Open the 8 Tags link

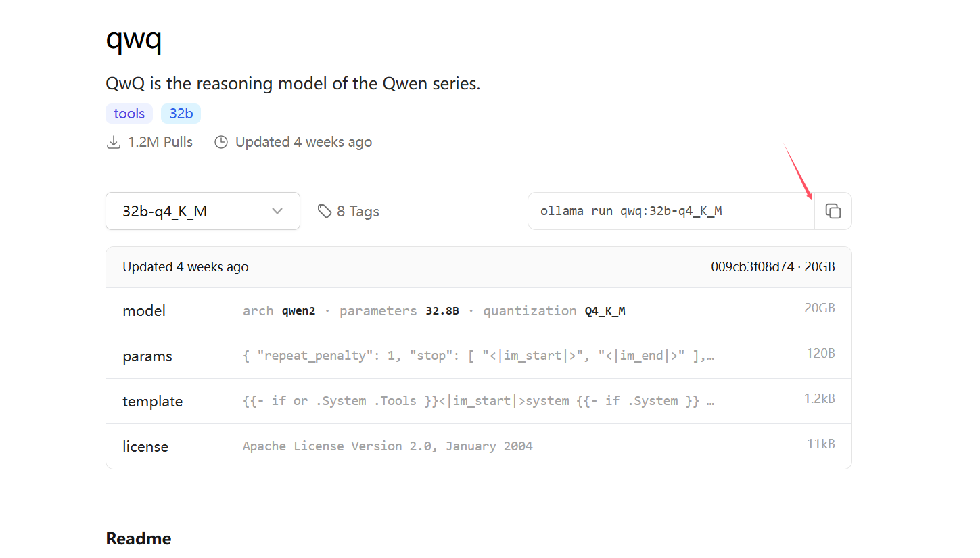(348, 211)
